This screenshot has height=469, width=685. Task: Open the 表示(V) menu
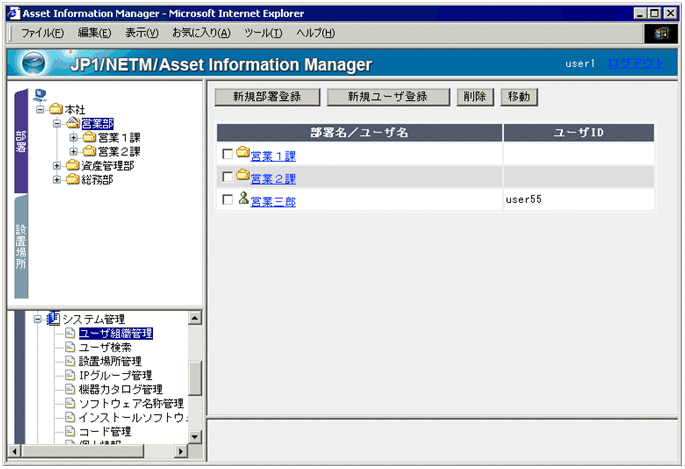tap(142, 33)
